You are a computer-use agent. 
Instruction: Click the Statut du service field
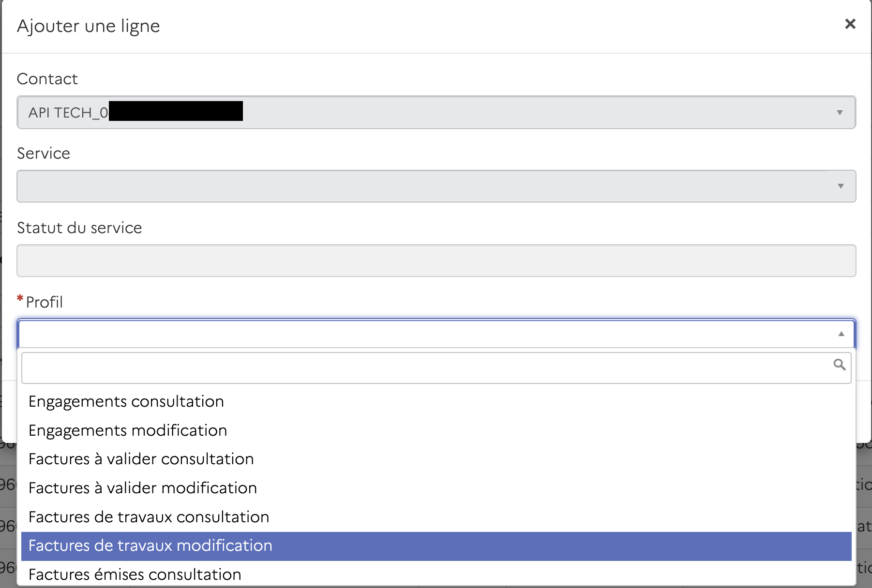[436, 260]
